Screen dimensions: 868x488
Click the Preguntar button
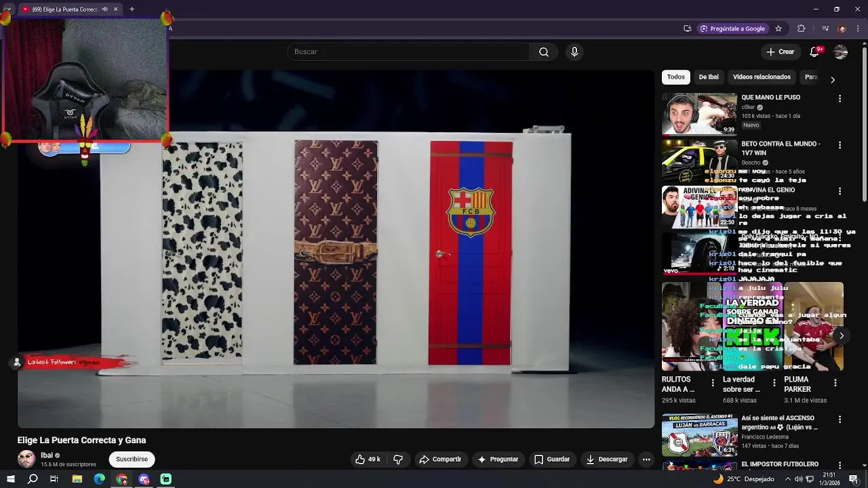click(498, 460)
